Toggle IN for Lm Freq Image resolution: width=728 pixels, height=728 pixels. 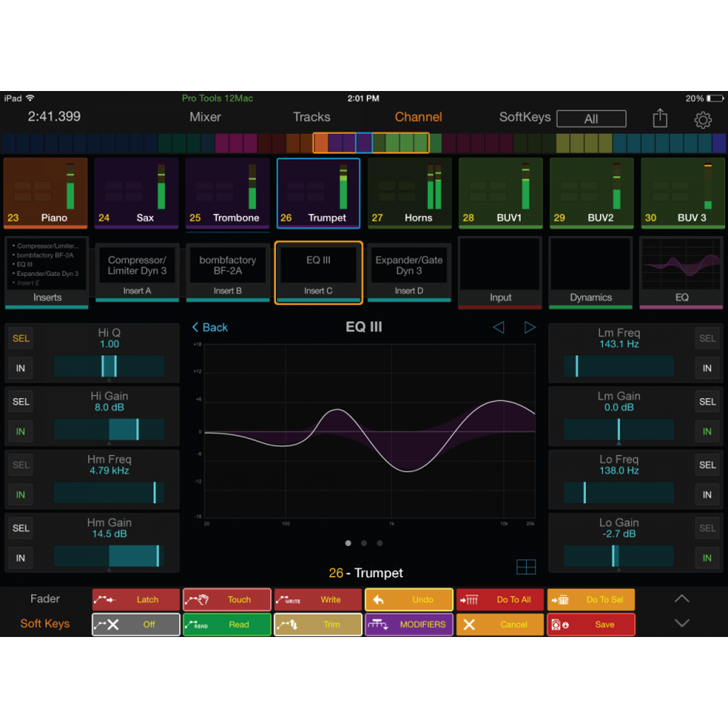[x=707, y=368]
